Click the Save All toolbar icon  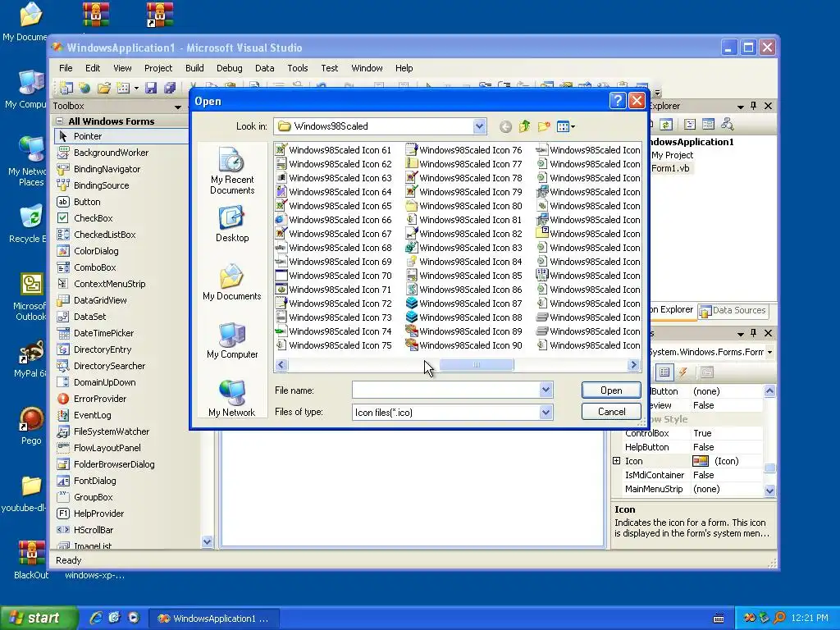tap(170, 88)
